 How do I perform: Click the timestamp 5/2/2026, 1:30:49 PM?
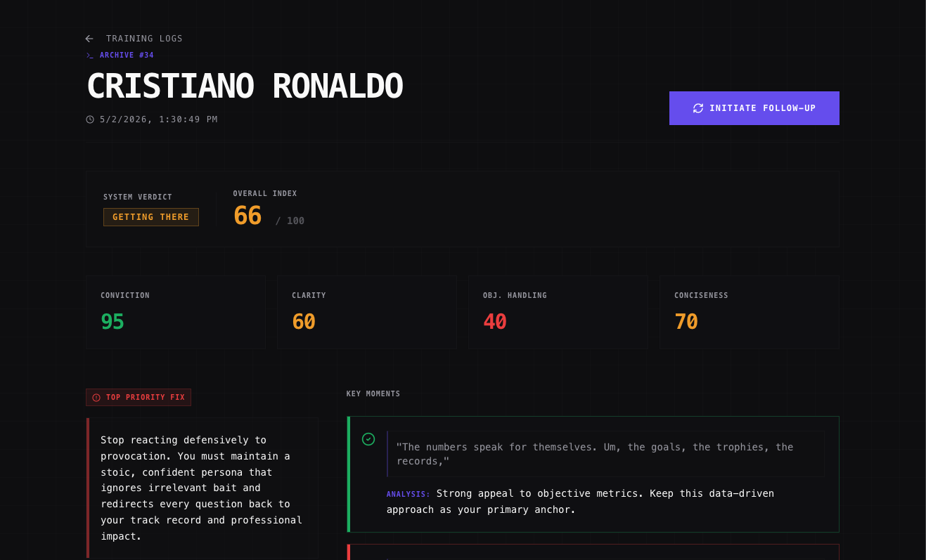159,119
